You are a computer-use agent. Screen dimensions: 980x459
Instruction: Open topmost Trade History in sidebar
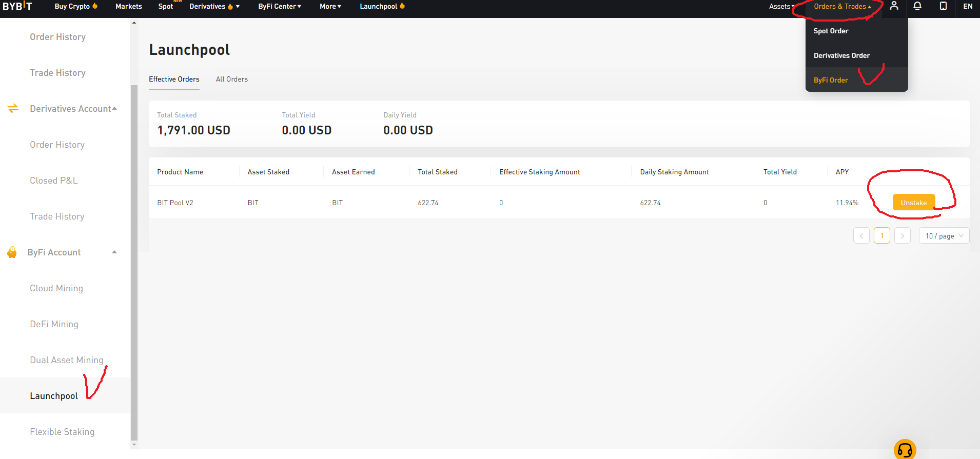(57, 73)
